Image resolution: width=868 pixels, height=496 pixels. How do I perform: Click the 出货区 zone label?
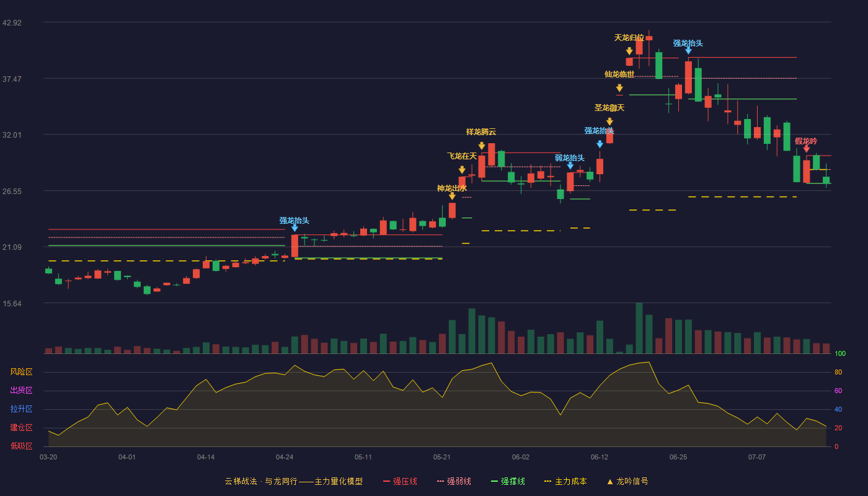[x=21, y=391]
